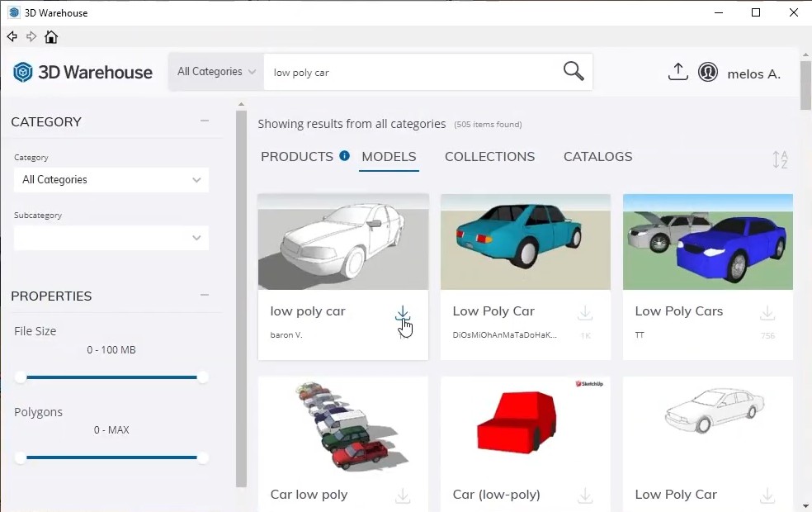
Task: Open the sort order A-Z icon
Action: tap(780, 159)
